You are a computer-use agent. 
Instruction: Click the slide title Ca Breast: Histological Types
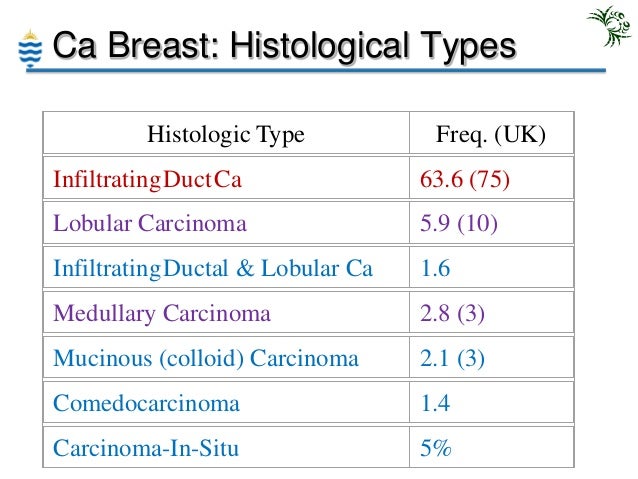click(283, 45)
